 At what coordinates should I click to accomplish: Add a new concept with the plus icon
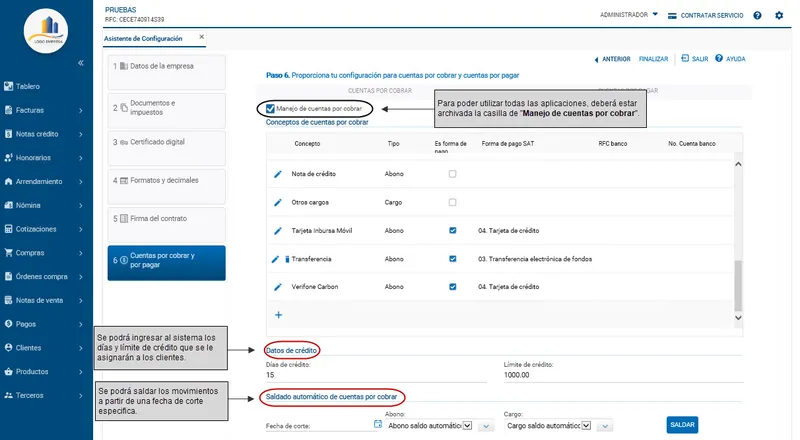[279, 315]
